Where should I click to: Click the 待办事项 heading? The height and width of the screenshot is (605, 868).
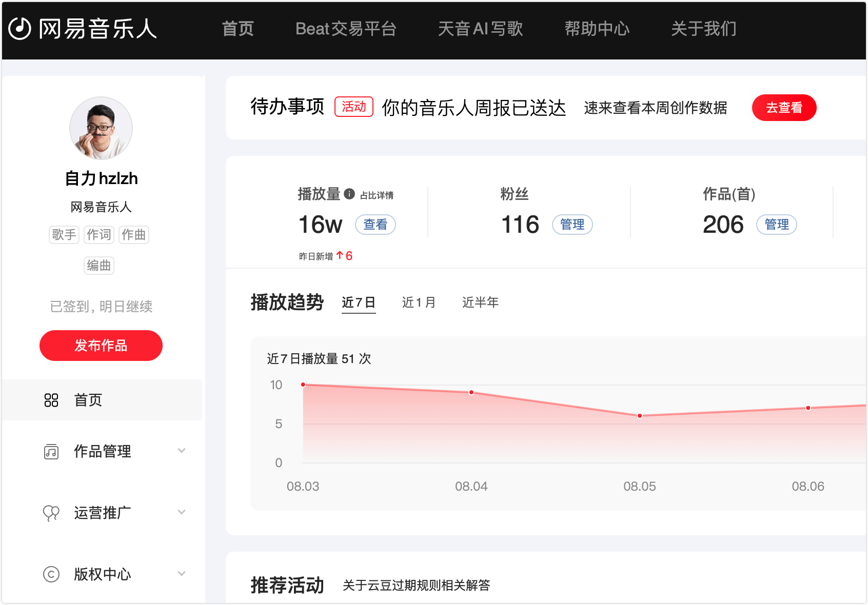click(x=287, y=107)
